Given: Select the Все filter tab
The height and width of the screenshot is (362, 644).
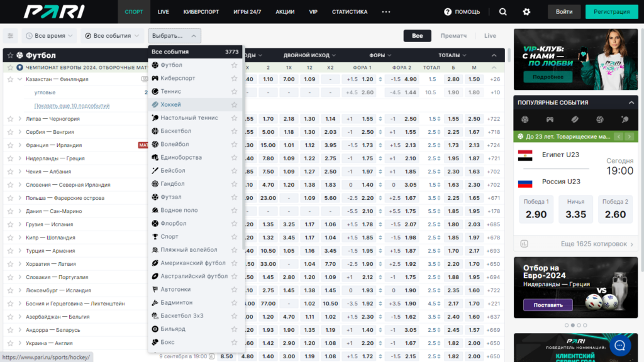Looking at the screenshot, I should coord(418,36).
